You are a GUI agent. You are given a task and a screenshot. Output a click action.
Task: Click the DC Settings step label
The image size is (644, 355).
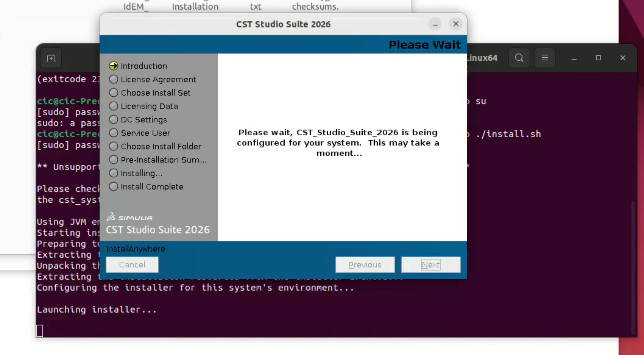(x=144, y=119)
